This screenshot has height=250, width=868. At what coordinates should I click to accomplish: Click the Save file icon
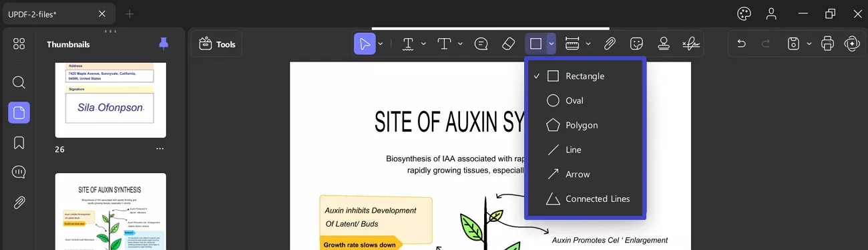(x=793, y=43)
